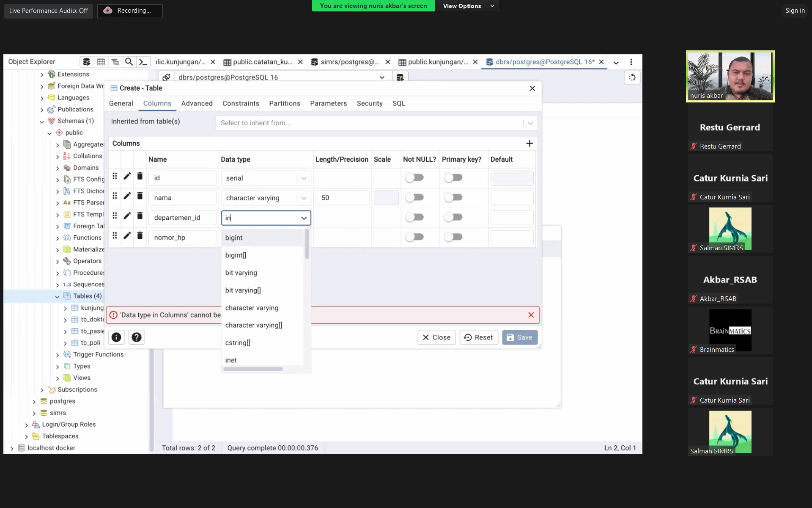Enable Primary key toggle for id column
Screen dimensions: 812x508
pyautogui.click(x=453, y=178)
